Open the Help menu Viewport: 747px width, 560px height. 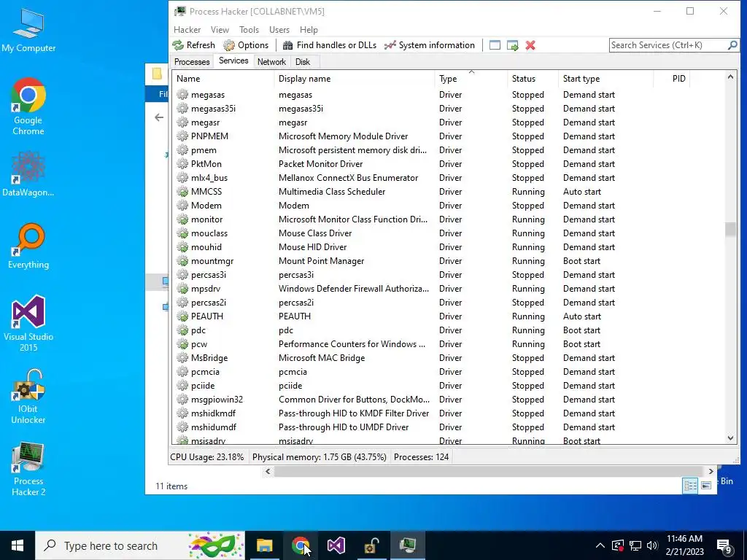tap(309, 29)
